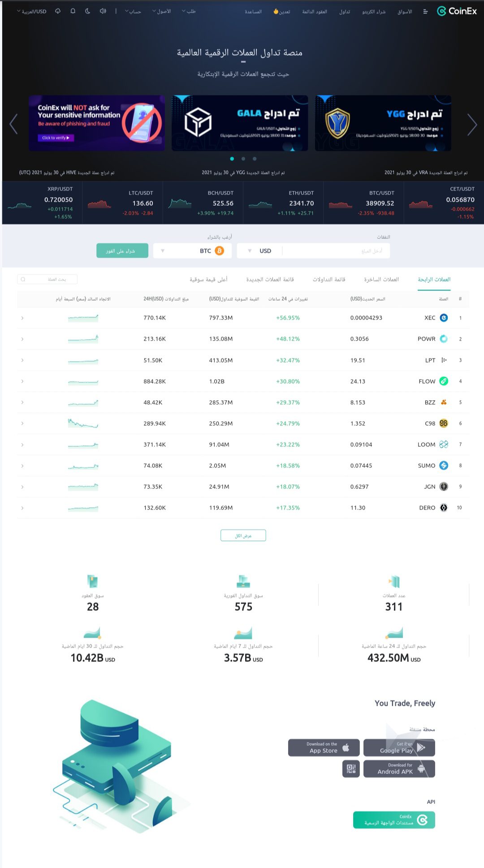Open the hamburger menu beside the logo
This screenshot has width=484, height=868.
pos(425,12)
